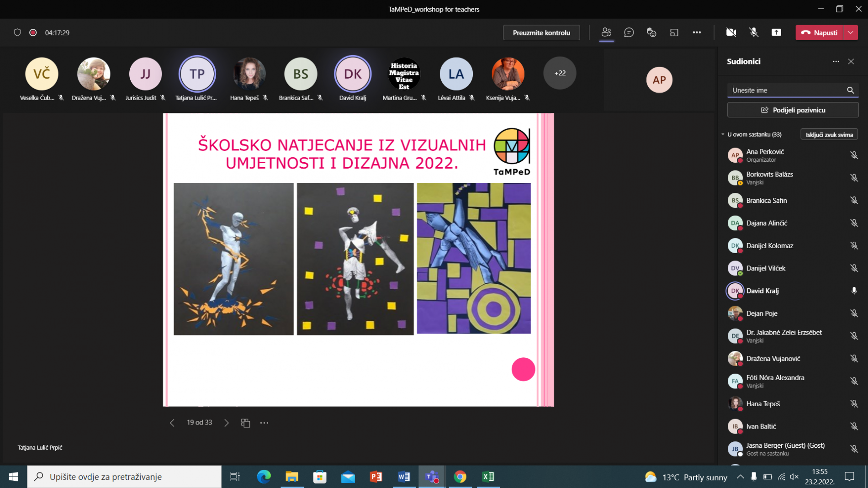Image resolution: width=868 pixels, height=488 pixels.
Task: Unmute your microphone in the toolbar
Action: [x=754, y=32]
